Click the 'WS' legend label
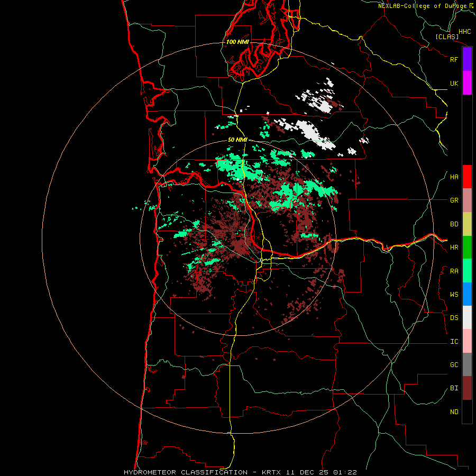Viewport: 476px width, 476px height. [x=454, y=295]
